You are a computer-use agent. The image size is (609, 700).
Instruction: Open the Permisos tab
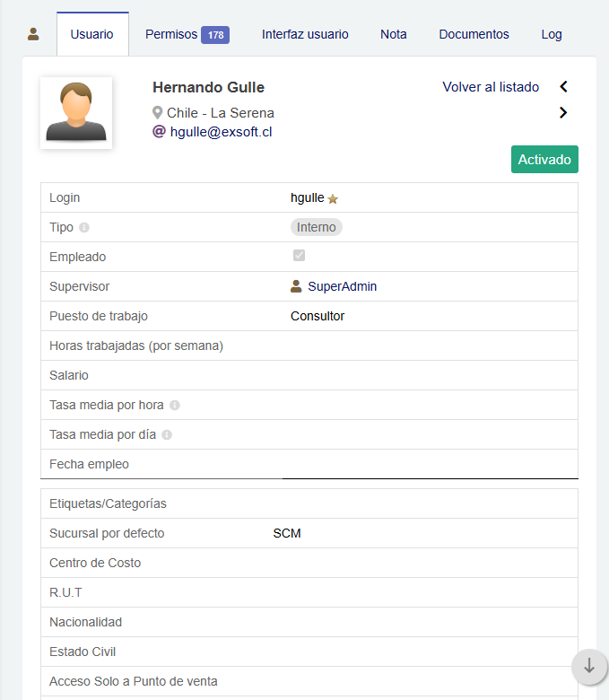pyautogui.click(x=187, y=34)
